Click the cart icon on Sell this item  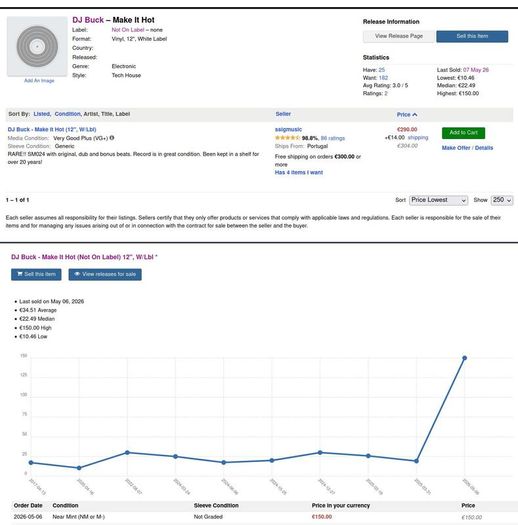point(20,274)
